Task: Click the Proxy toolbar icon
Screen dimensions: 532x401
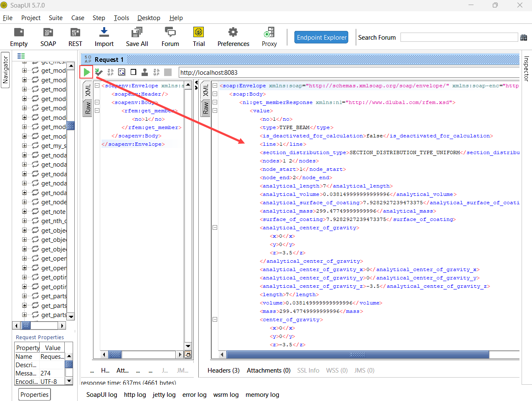Action: [269, 37]
